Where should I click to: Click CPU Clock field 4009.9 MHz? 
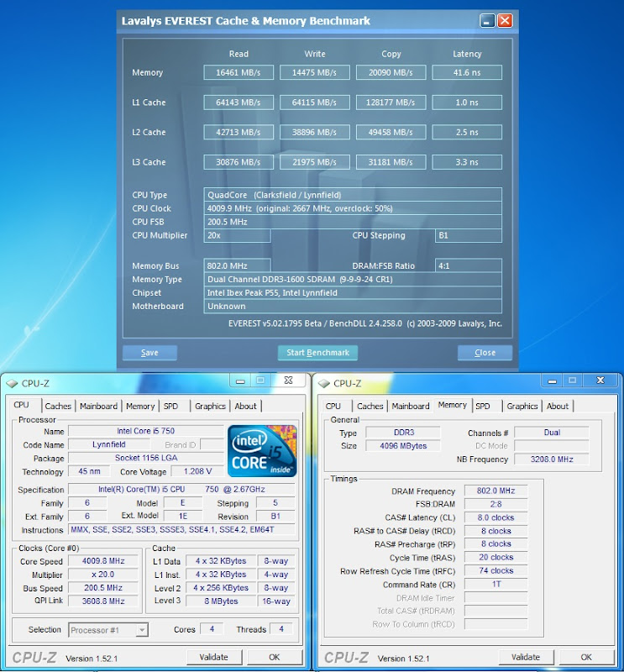tap(353, 208)
